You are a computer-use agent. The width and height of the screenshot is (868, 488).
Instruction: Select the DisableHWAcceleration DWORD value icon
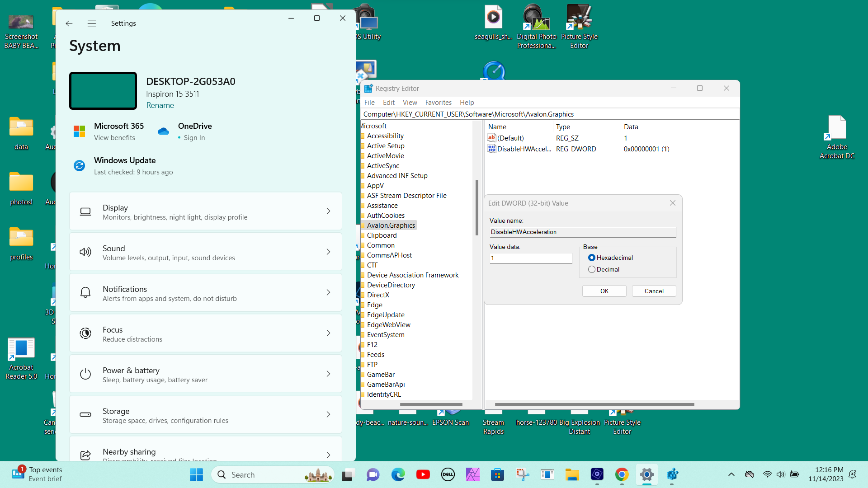click(x=492, y=149)
